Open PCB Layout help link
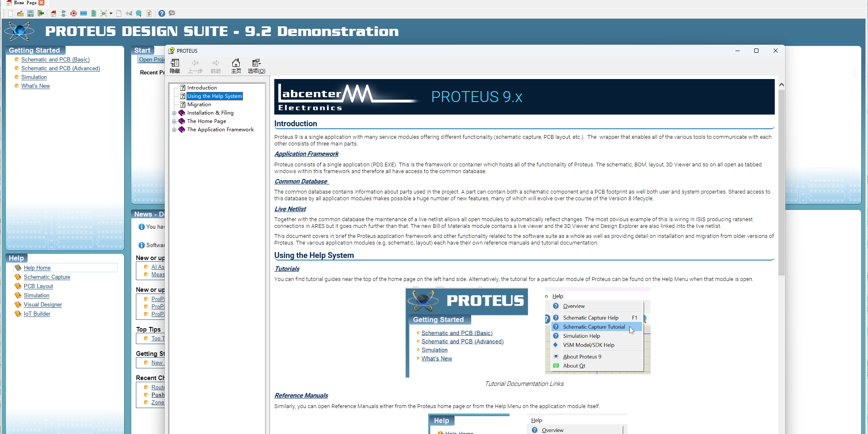Image resolution: width=868 pixels, height=434 pixels. point(38,286)
